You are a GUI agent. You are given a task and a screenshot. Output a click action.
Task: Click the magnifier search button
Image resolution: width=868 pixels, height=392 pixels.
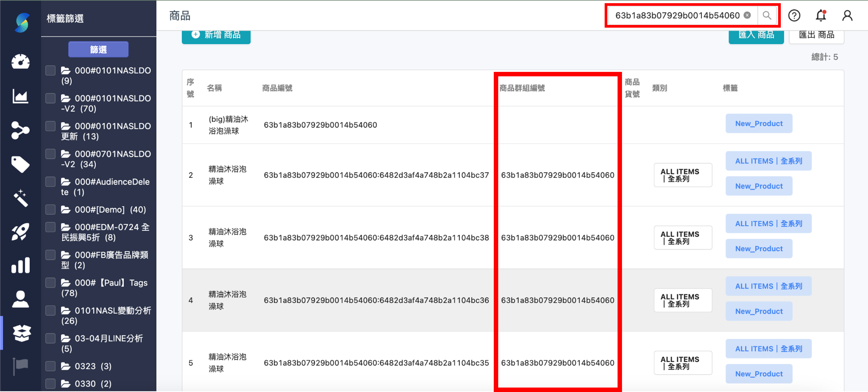click(x=767, y=16)
